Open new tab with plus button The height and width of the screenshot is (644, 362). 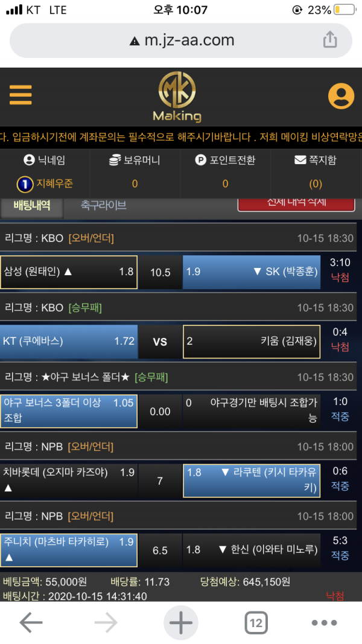(180, 623)
